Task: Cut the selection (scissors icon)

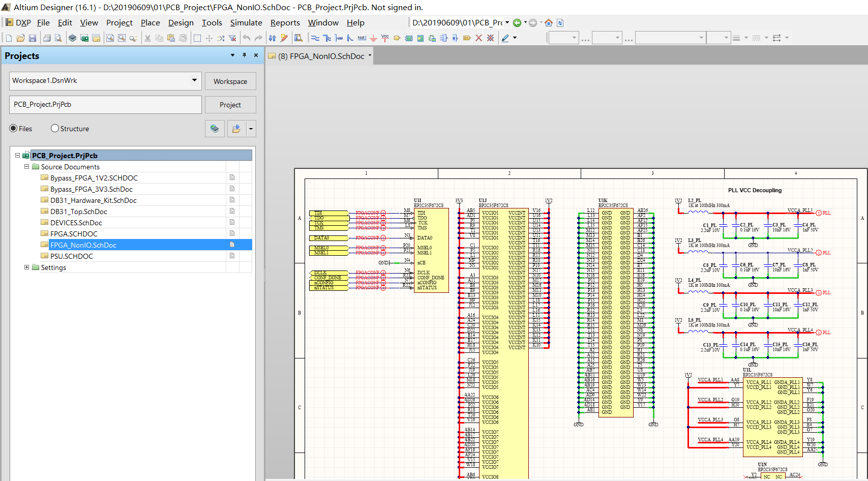Action: click(x=147, y=38)
